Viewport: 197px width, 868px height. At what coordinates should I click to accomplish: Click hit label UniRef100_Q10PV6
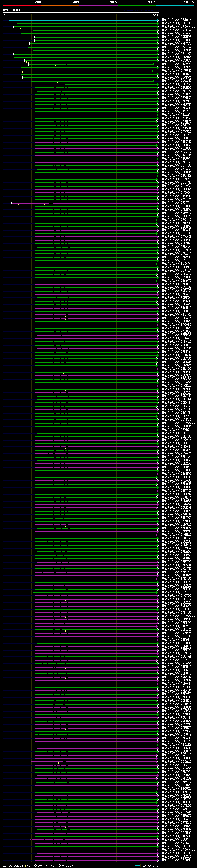point(176,77)
